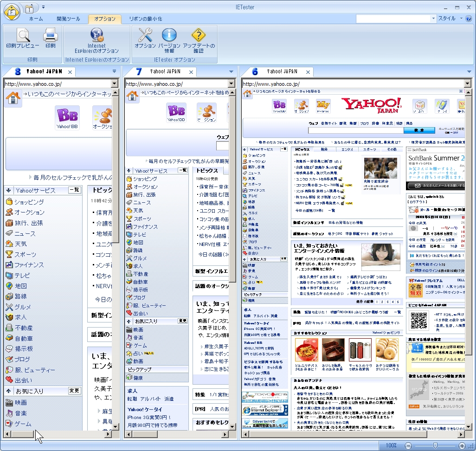Click the QR code image in IE6 pane
This screenshot has height=451, width=476.
click(x=419, y=320)
